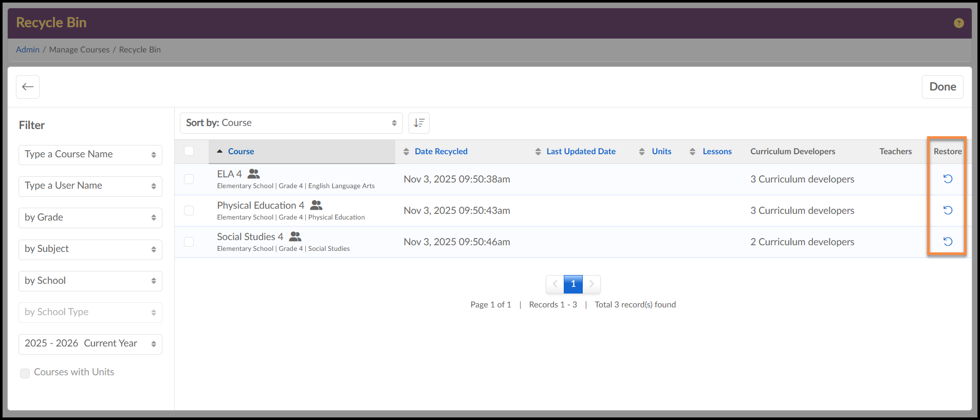Viewport: 980px width, 420px height.
Task: Restore the Physical Education 4 course
Action: click(x=948, y=210)
